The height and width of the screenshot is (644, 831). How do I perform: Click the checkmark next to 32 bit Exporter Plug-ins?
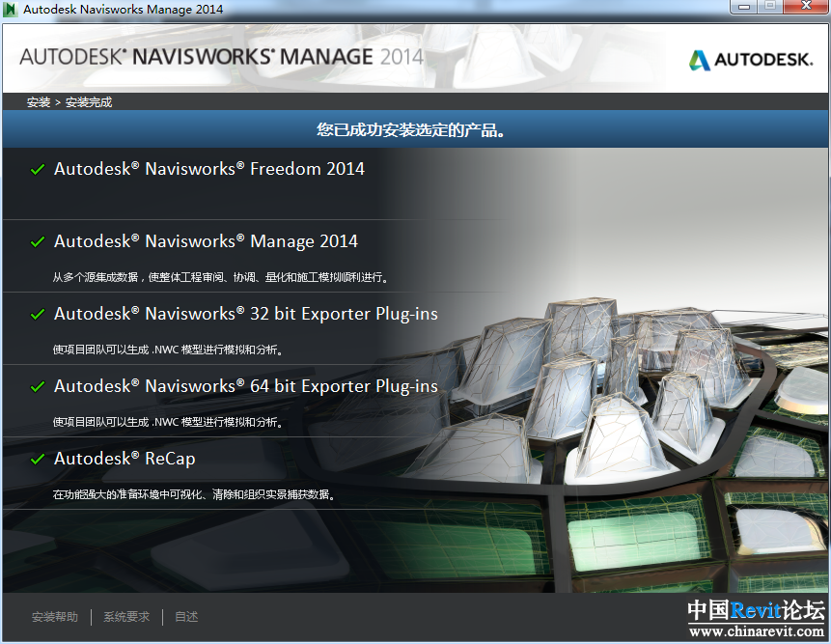click(x=38, y=315)
